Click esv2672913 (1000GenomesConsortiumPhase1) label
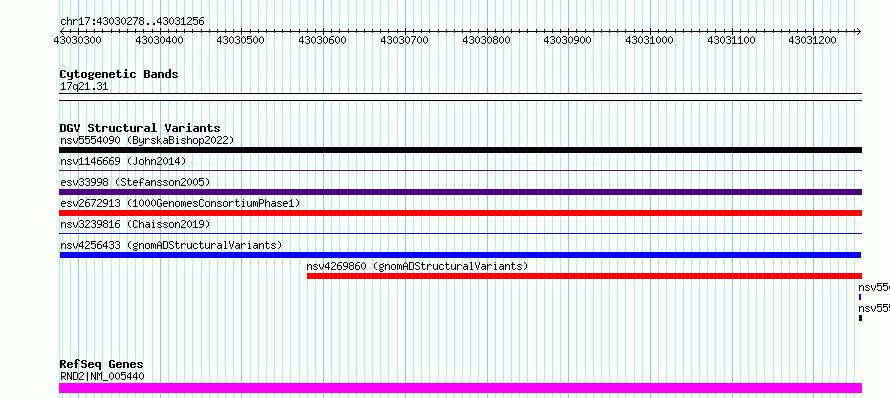Screen dimensions: 890x398 180,203
